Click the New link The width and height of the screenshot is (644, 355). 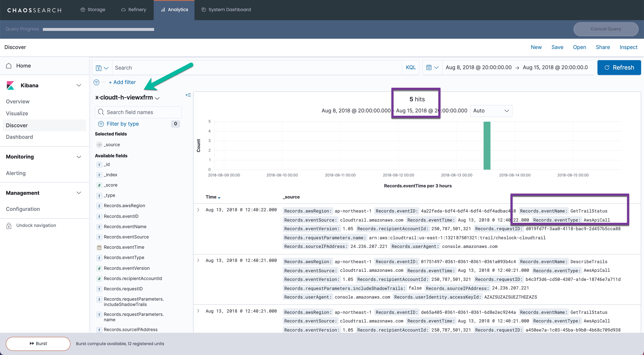pyautogui.click(x=536, y=47)
